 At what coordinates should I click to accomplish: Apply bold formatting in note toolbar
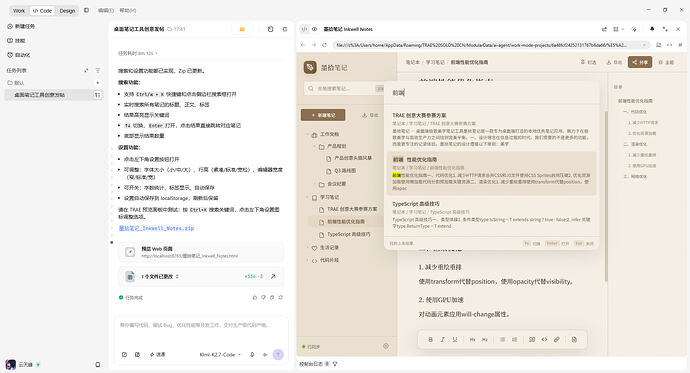[430, 340]
